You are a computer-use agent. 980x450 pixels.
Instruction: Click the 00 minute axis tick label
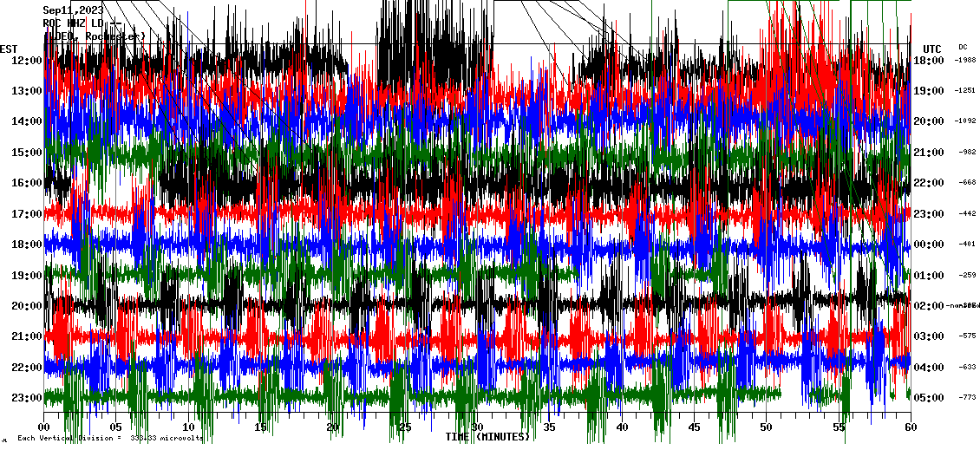[44, 427]
